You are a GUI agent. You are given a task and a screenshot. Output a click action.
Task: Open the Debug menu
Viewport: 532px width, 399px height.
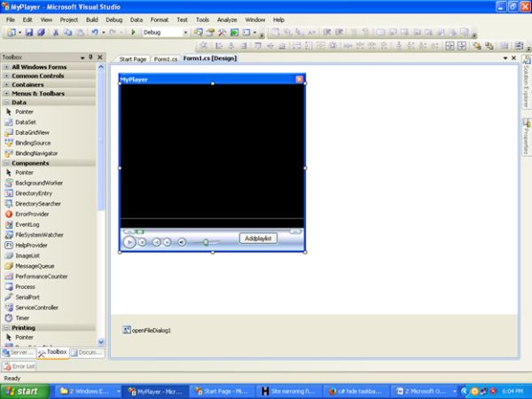pos(114,20)
